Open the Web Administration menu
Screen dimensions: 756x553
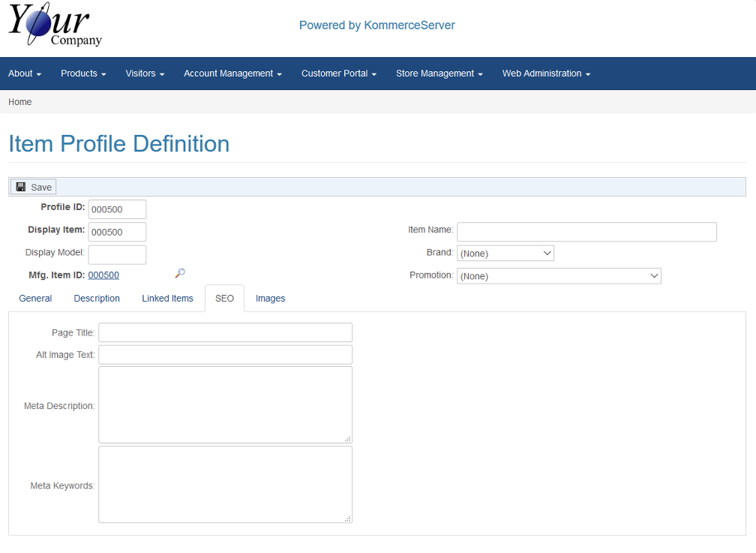[x=546, y=74]
